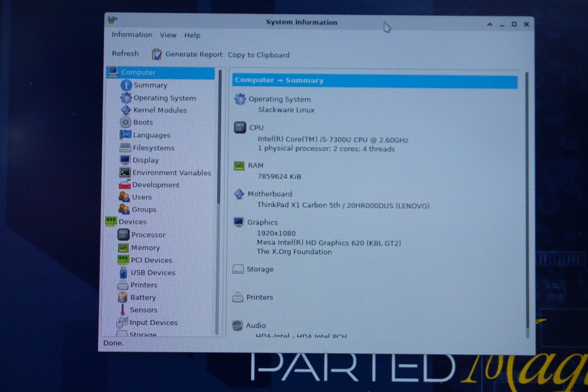This screenshot has width=588, height=392.
Task: Open Operating System tree entry label
Action: click(x=165, y=98)
